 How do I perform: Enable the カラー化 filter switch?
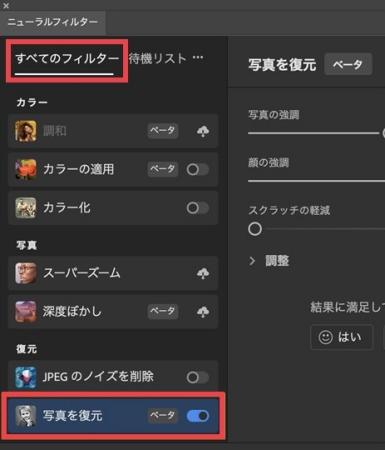click(198, 208)
